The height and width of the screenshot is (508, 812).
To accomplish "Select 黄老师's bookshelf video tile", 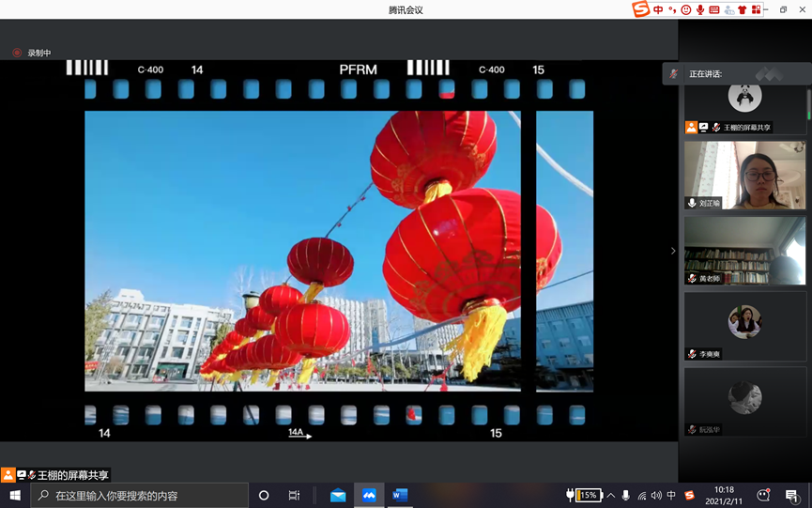I will point(744,251).
